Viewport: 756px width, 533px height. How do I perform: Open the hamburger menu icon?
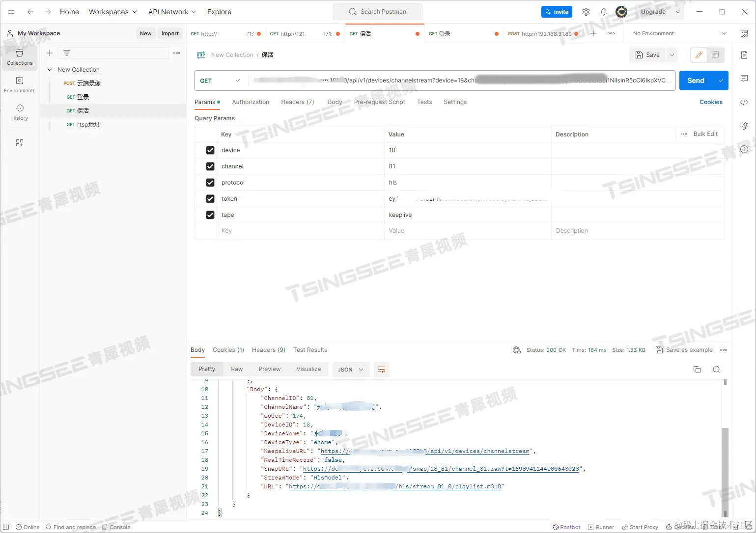click(x=11, y=12)
